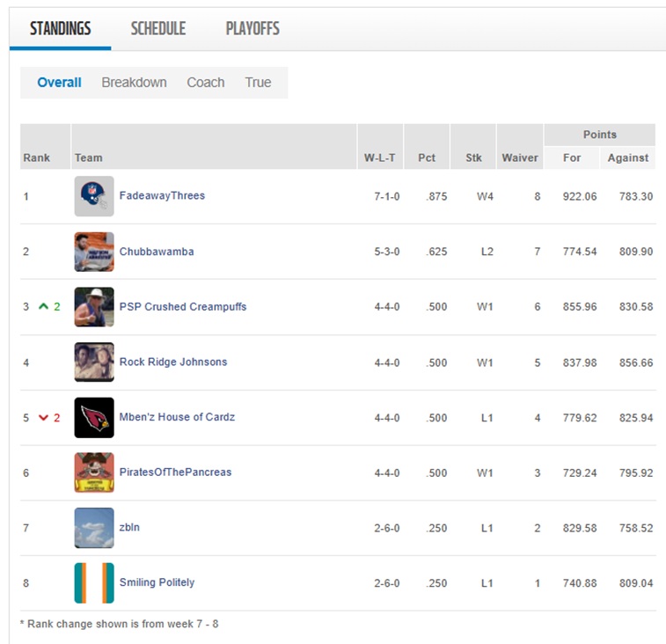This screenshot has width=666, height=644.
Task: Click Rock Ridge Johnsons points against 856.66
Action: [x=636, y=362]
